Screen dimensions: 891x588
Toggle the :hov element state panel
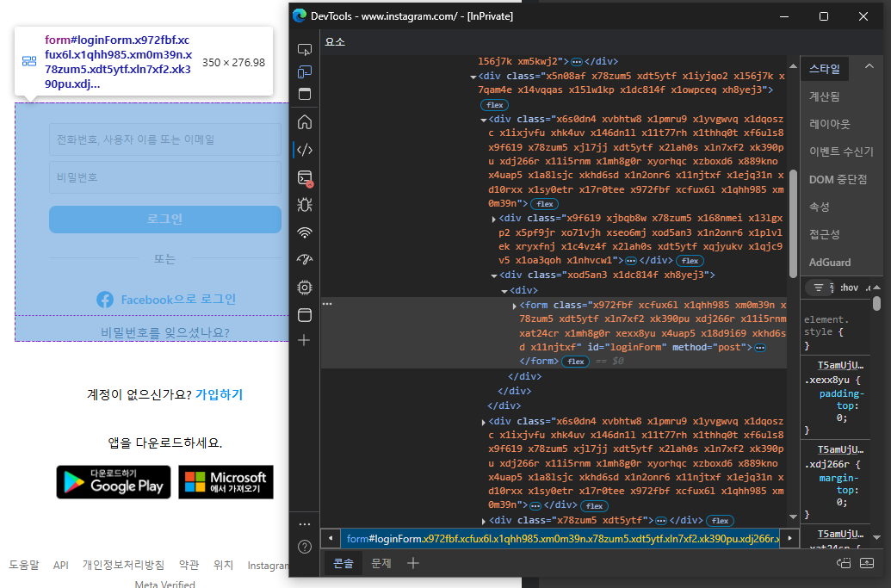[x=849, y=288]
